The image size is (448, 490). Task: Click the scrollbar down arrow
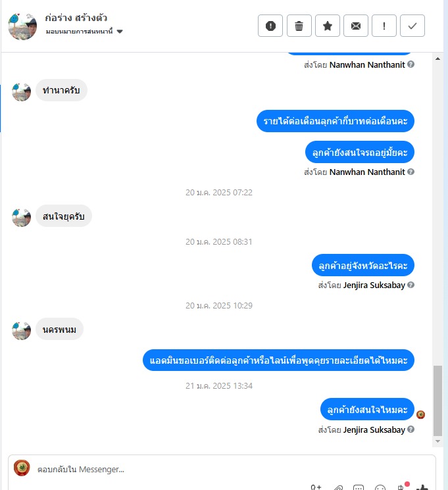(x=437, y=441)
